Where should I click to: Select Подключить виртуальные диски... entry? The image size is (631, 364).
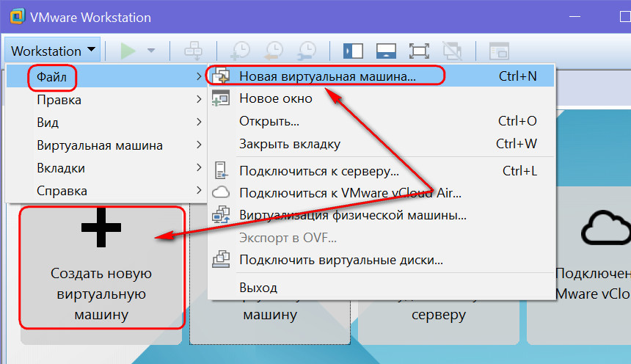point(381,260)
